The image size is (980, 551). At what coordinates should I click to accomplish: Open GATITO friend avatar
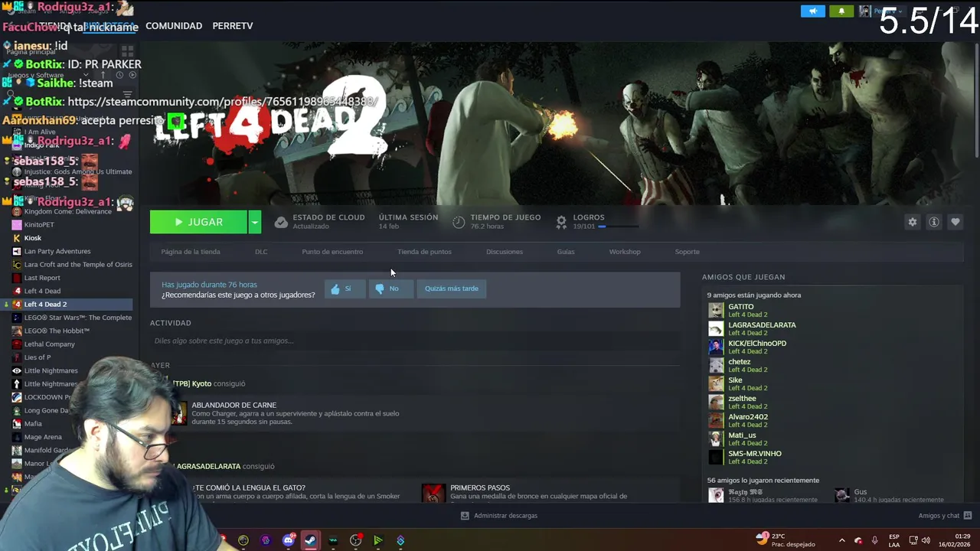pyautogui.click(x=716, y=311)
